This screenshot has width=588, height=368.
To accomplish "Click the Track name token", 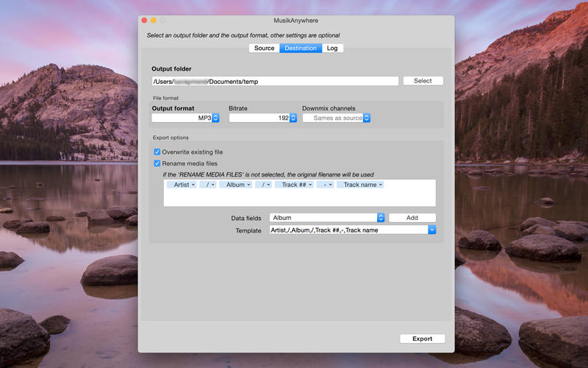I will [360, 185].
